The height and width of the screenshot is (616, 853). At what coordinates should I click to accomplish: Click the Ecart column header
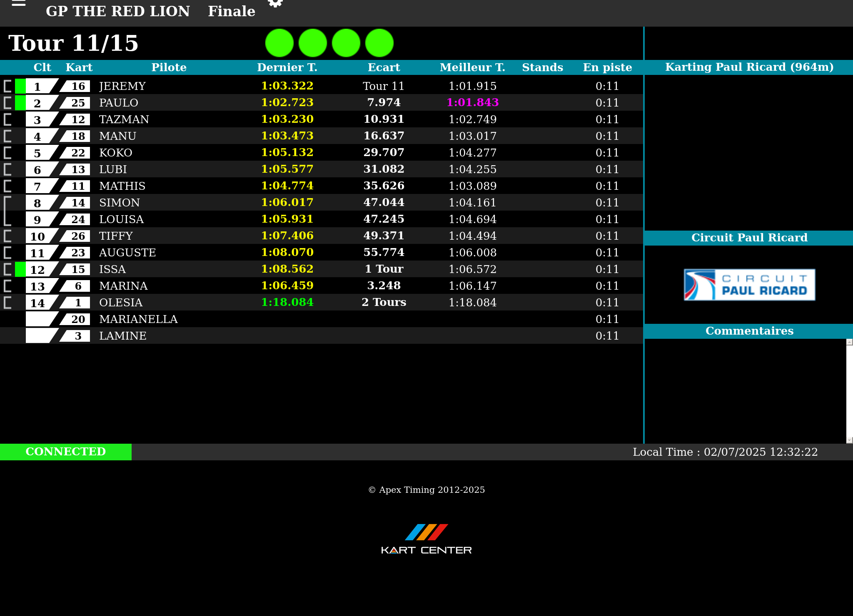(384, 67)
